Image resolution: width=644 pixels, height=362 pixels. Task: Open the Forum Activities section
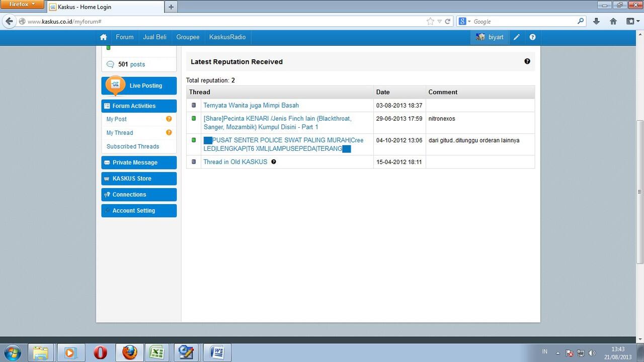click(139, 106)
